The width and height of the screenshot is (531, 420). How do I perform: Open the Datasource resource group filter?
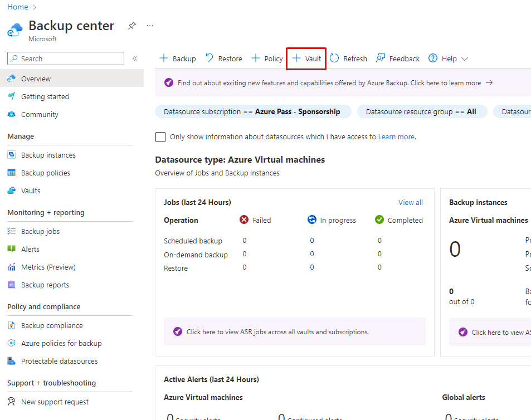click(x=422, y=111)
